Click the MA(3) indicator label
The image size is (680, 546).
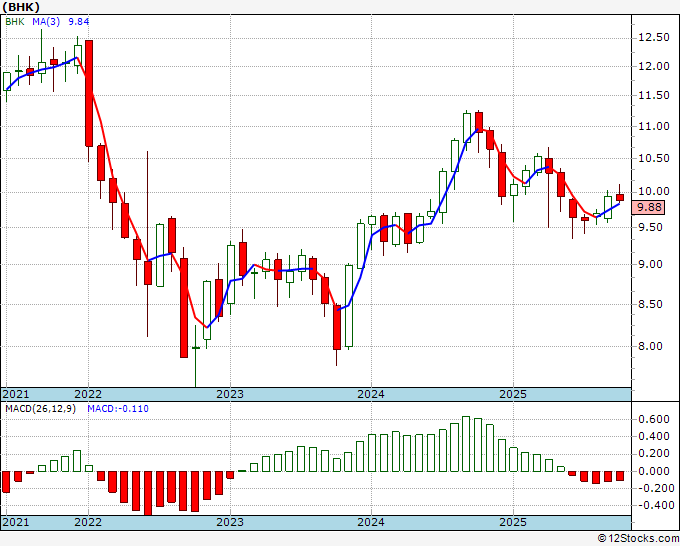pyautogui.click(x=46, y=22)
